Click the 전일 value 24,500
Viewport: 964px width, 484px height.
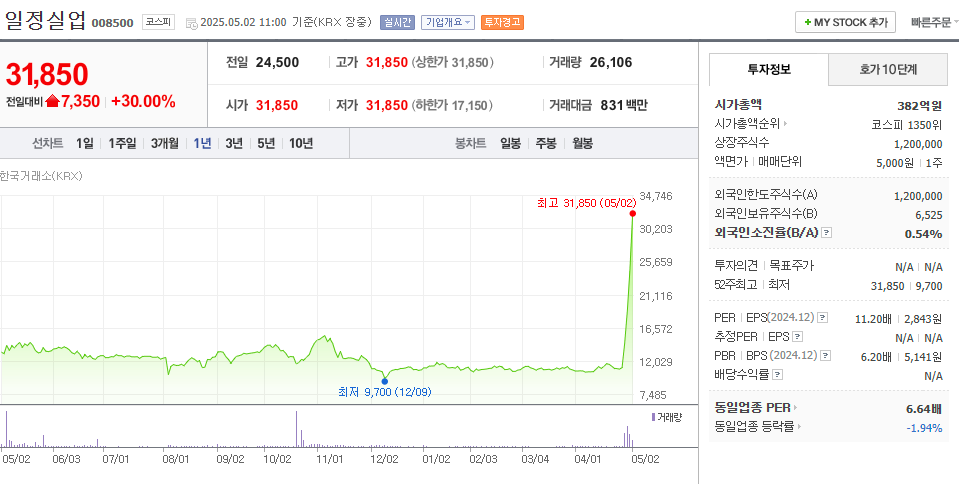(277, 62)
